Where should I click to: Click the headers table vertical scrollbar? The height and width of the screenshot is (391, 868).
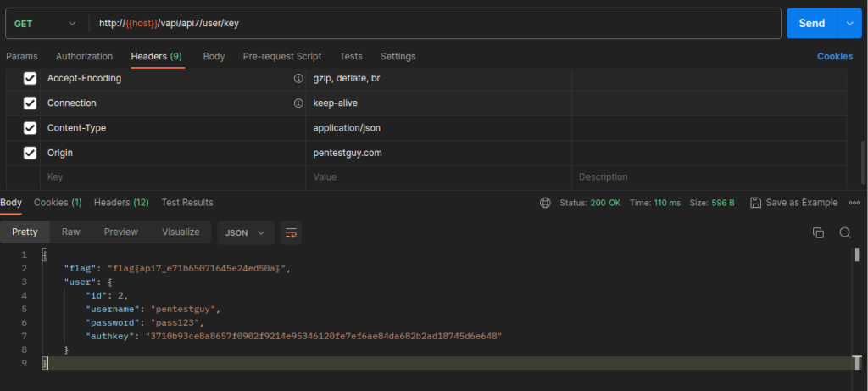[x=864, y=162]
